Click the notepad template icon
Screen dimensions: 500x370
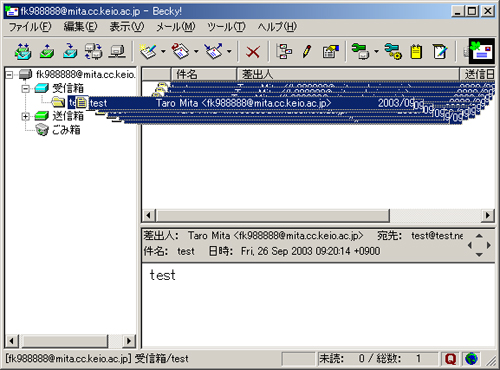coord(440,52)
